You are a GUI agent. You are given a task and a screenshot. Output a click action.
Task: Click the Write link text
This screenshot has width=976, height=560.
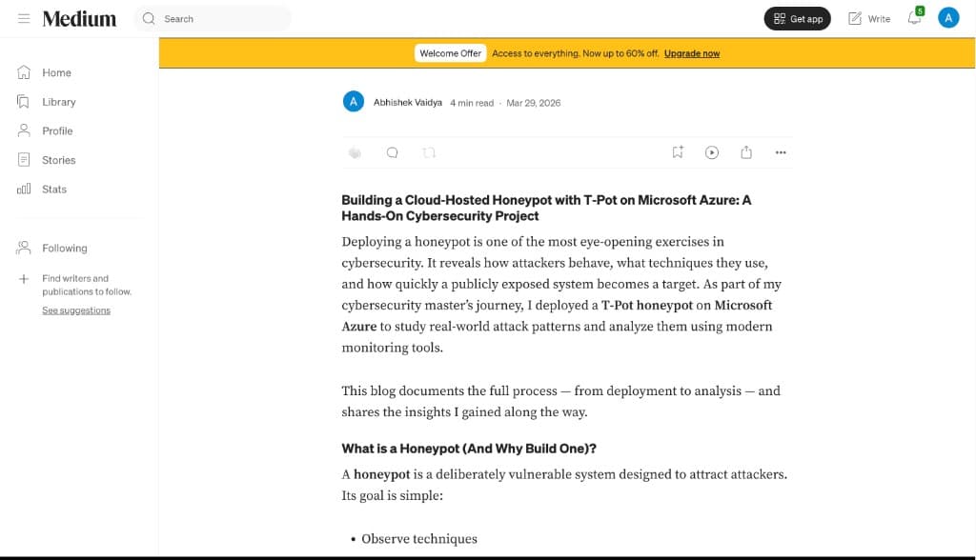pyautogui.click(x=879, y=19)
